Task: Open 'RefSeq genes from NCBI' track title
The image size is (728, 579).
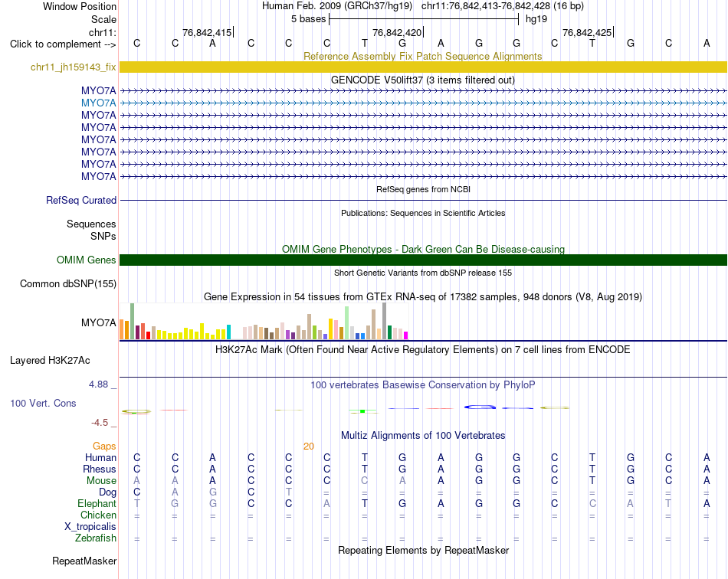Action: coord(423,189)
